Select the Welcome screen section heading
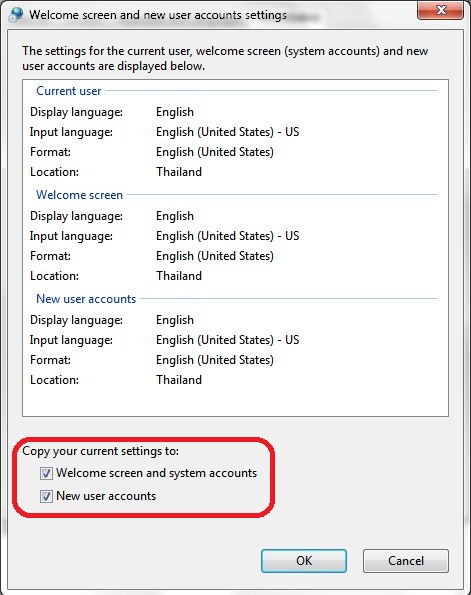Screen dimensions: 471x595 79,195
